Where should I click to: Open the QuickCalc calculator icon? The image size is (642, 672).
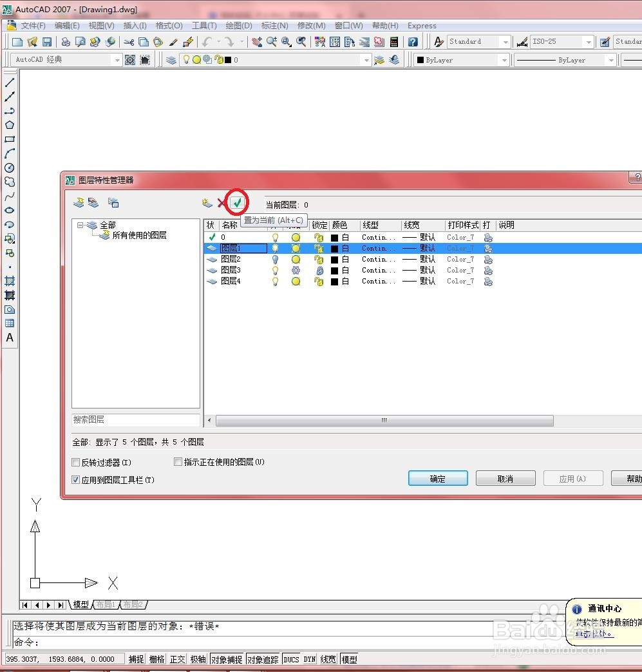pyautogui.click(x=394, y=42)
